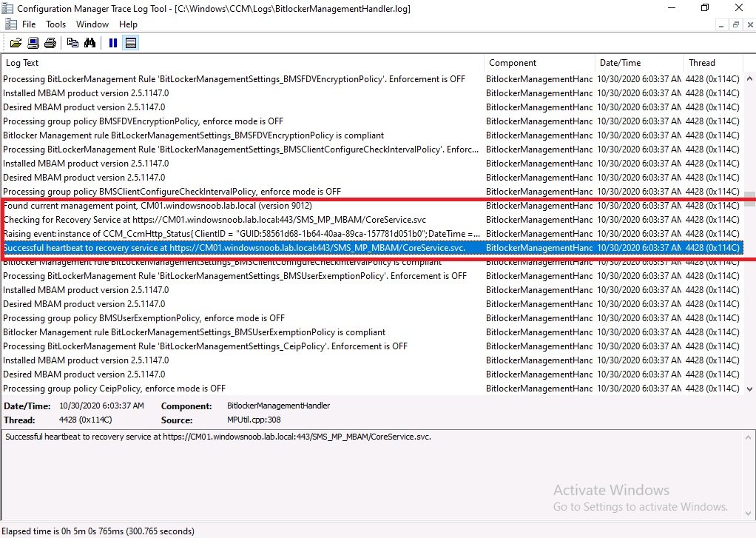Image resolution: width=756 pixels, height=538 pixels.
Task: Click the log document icon beside the File menu
Action: [x=10, y=24]
